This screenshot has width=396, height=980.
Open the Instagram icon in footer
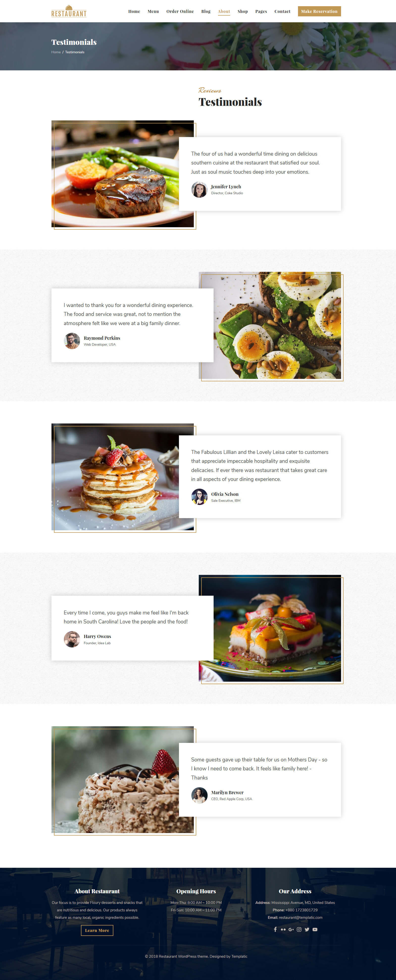tap(299, 929)
